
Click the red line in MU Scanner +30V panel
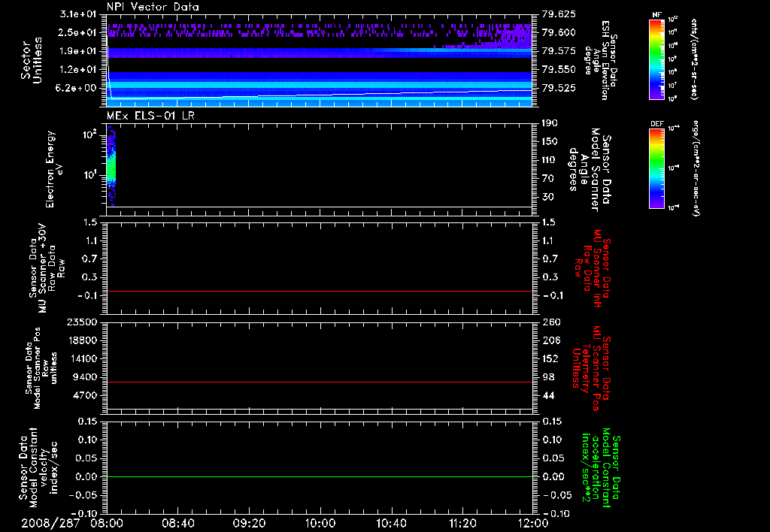point(320,291)
